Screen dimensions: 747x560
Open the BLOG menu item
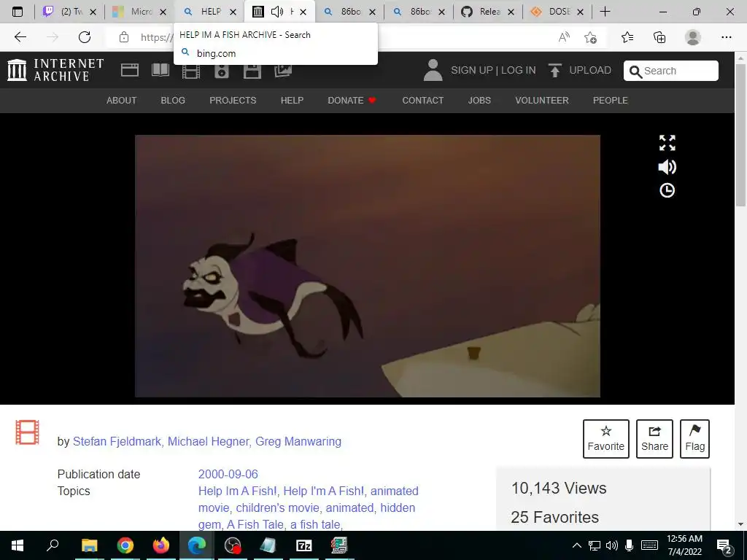coord(173,101)
